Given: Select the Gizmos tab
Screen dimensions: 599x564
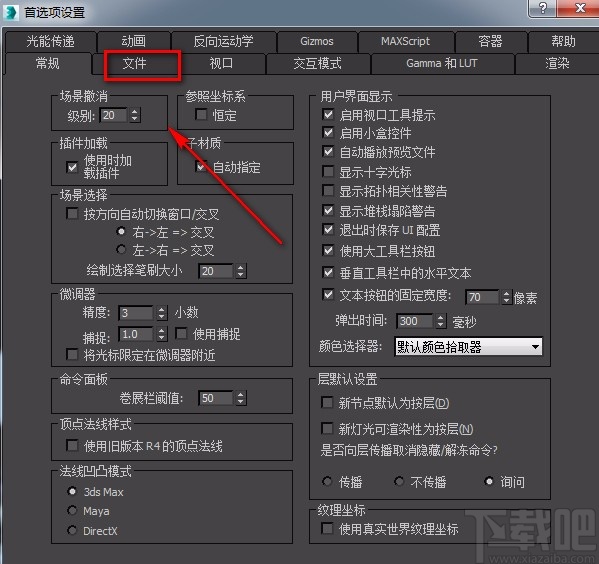Looking at the screenshot, I should (317, 41).
